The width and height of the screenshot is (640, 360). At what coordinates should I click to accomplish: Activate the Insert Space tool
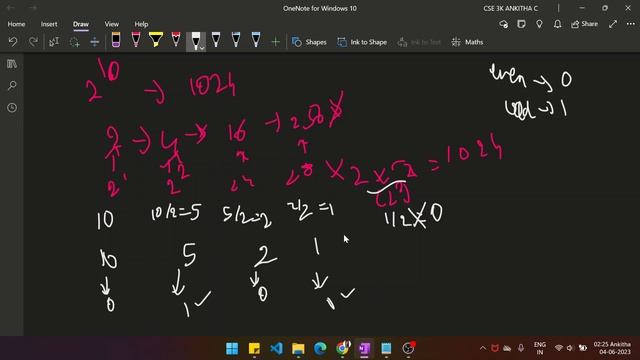click(x=94, y=42)
